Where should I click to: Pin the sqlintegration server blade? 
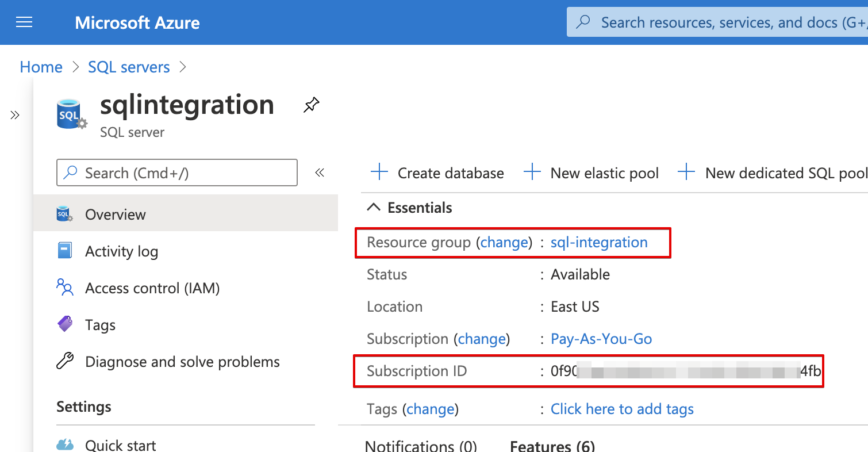click(x=311, y=105)
